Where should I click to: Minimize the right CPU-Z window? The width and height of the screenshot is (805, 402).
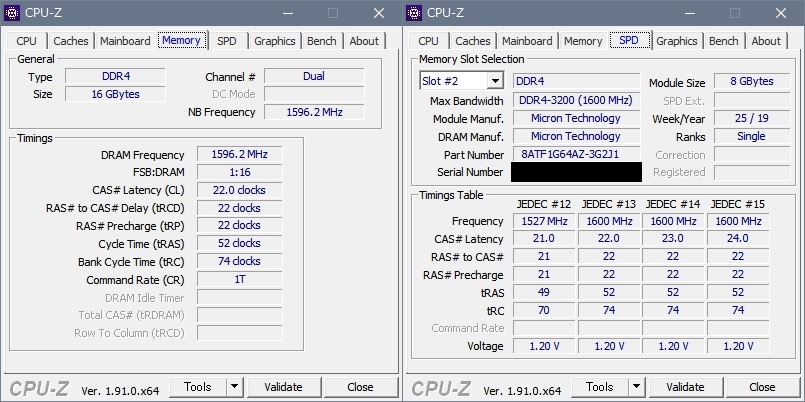[689, 13]
